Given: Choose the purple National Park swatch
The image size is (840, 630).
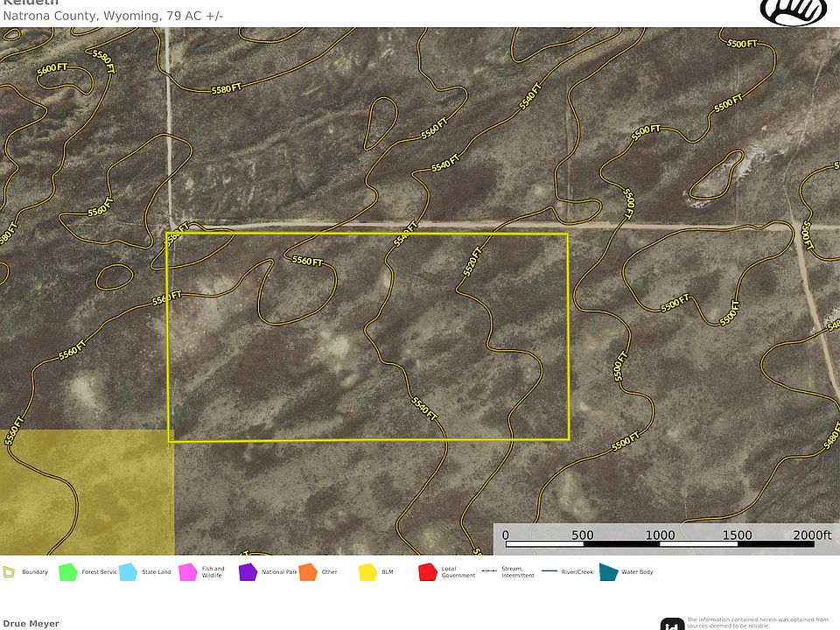Looking at the screenshot, I should pyautogui.click(x=248, y=572).
